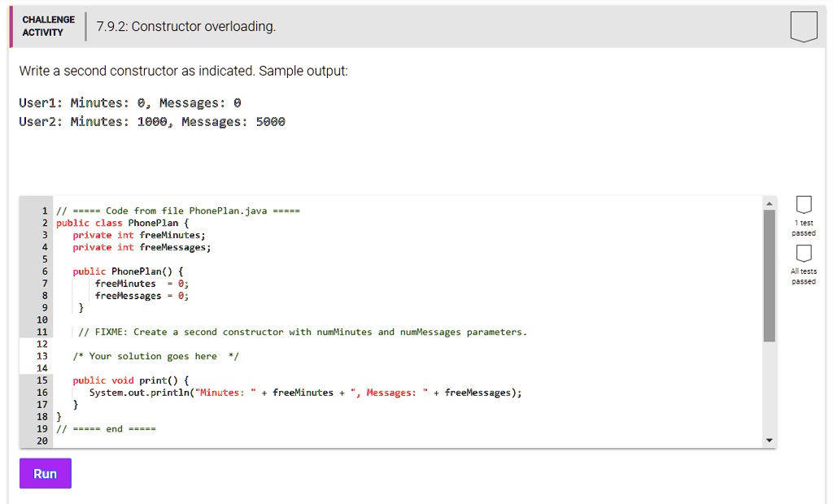833x504 pixels.
Task: Click the 'All tests passed' badge icon
Action: pyautogui.click(x=803, y=254)
